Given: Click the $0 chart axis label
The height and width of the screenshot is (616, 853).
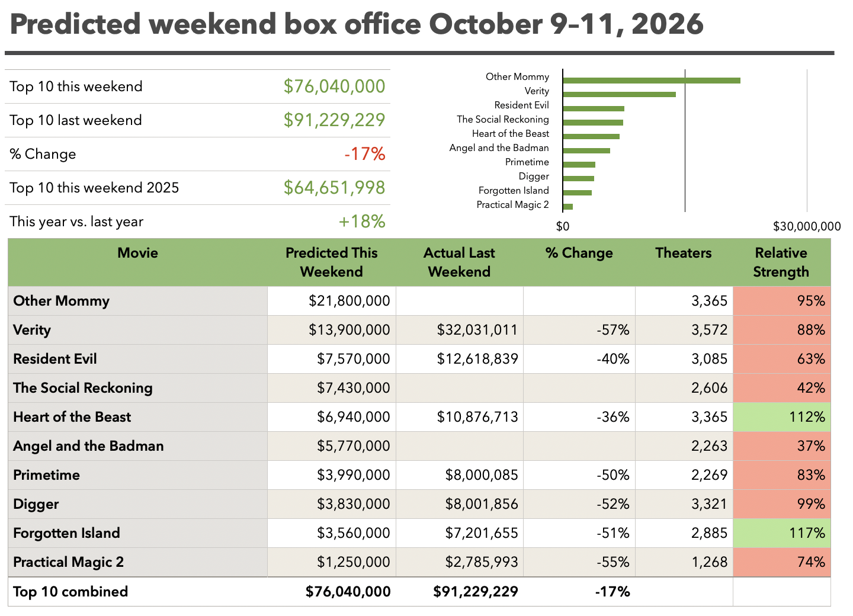Looking at the screenshot, I should pyautogui.click(x=563, y=226).
